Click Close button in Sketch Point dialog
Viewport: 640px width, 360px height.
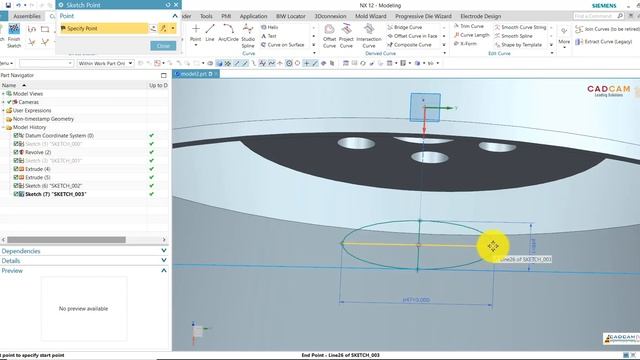tap(163, 46)
